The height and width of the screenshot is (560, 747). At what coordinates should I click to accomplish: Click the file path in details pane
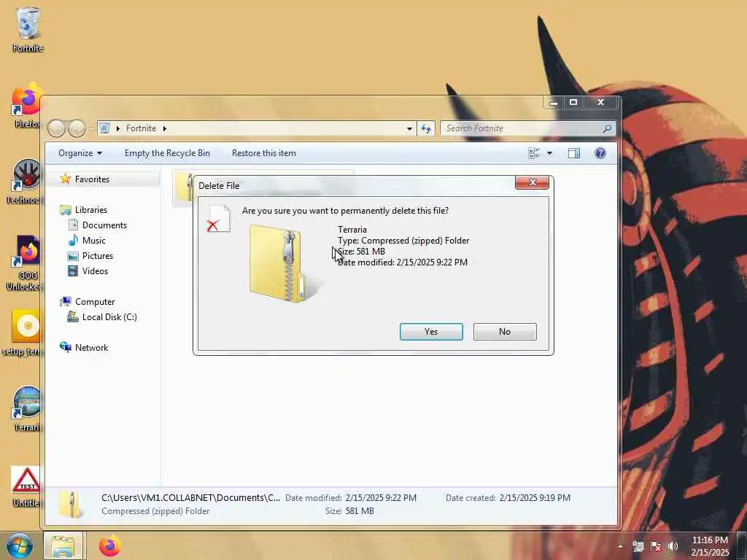click(x=190, y=497)
